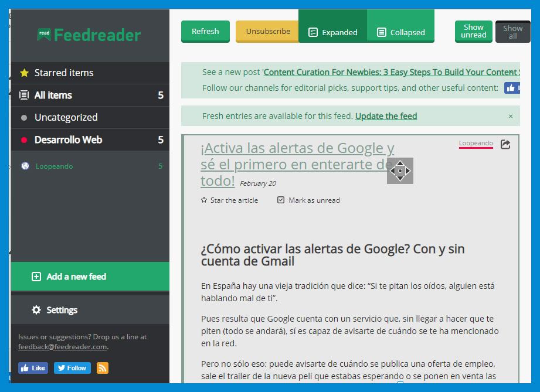This screenshot has width=540, height=392.
Task: Click the article date February 20
Action: pyautogui.click(x=258, y=183)
